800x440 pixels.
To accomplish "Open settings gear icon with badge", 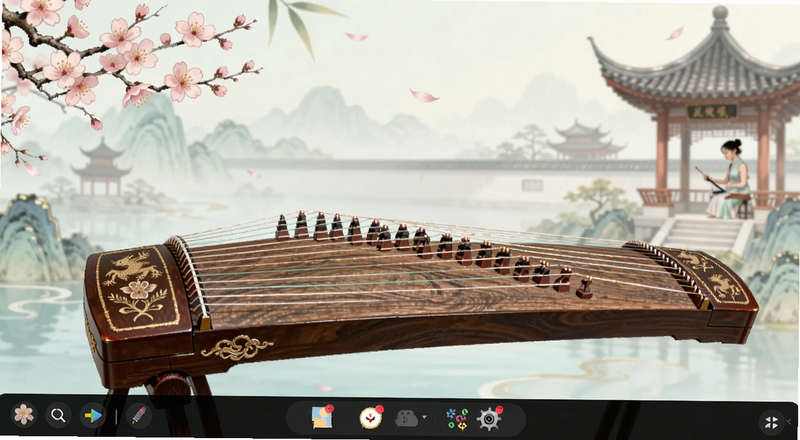I will [x=489, y=419].
